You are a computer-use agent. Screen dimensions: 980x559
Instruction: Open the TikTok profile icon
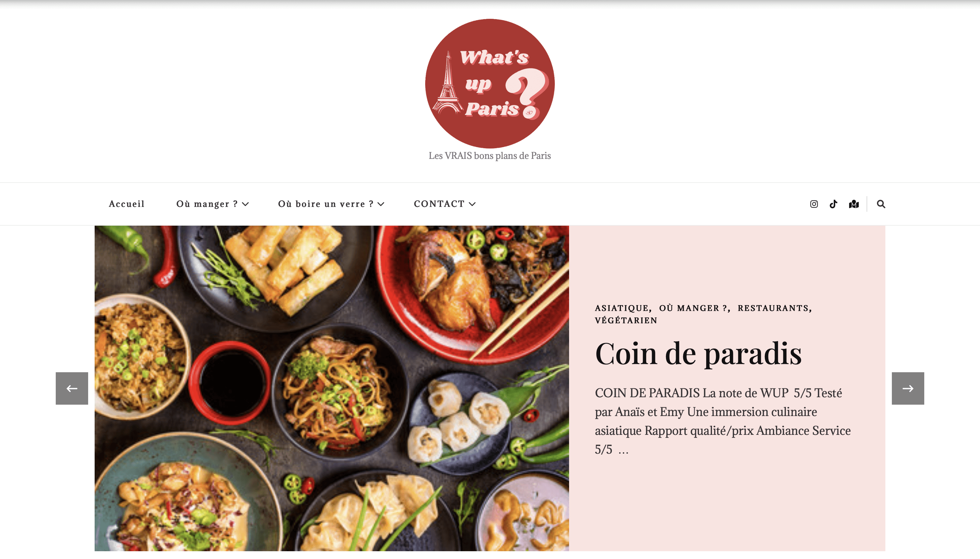833,204
